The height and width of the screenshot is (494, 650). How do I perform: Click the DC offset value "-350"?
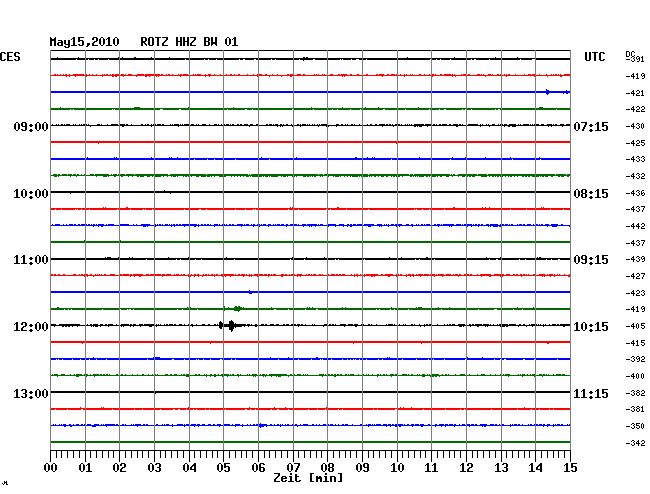pos(635,426)
